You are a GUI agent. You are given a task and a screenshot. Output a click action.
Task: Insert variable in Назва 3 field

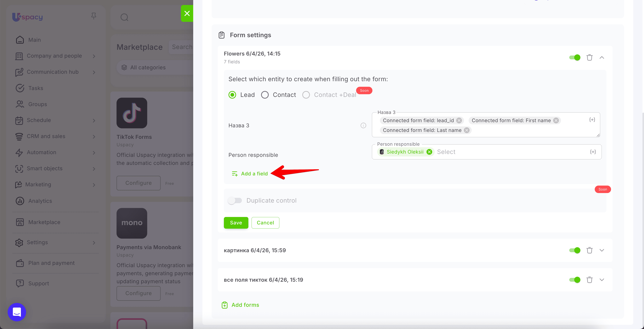[x=592, y=120]
